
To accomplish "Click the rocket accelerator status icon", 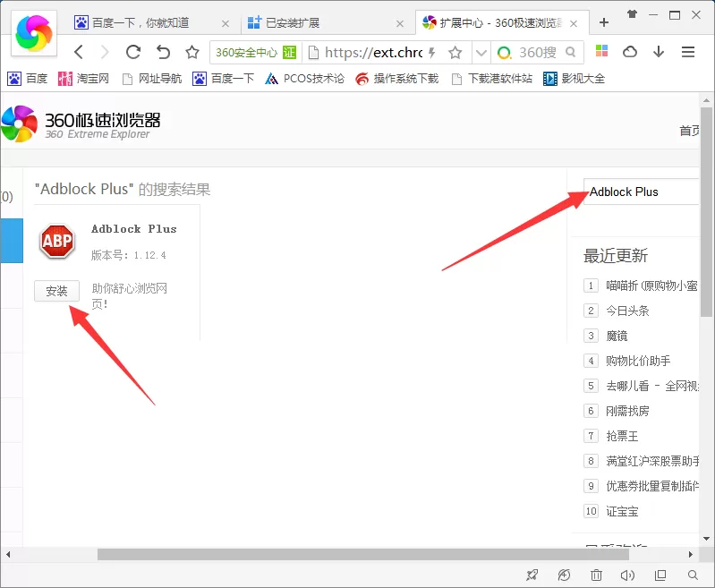I will click(532, 575).
